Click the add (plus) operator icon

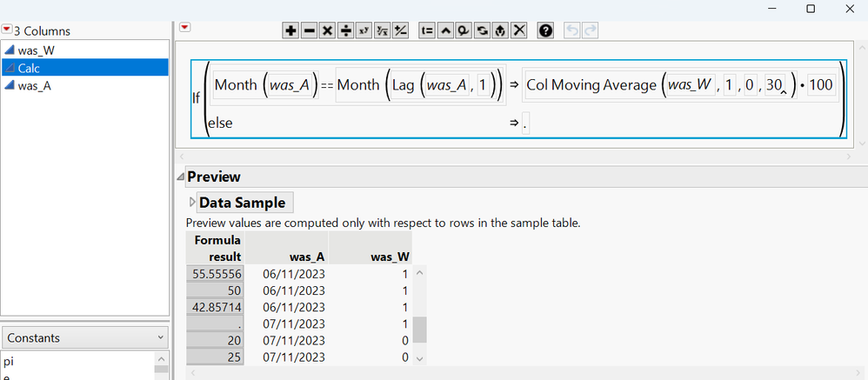tap(291, 30)
